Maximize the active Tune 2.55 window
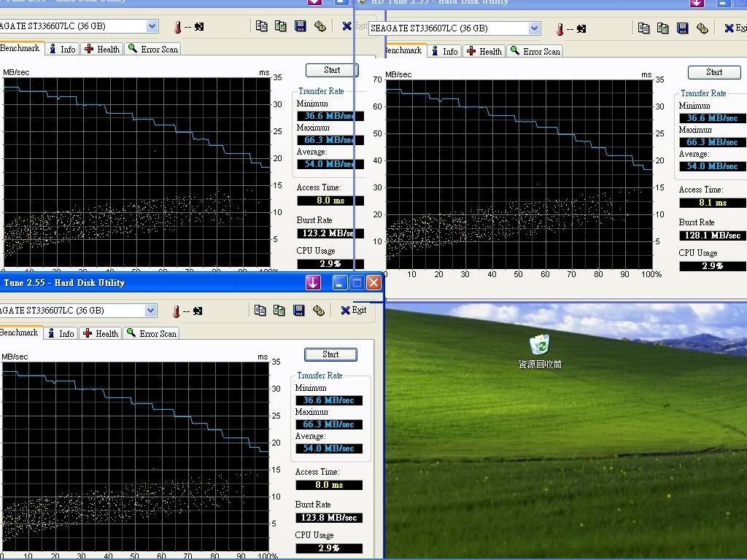Screen dimensions: 747x560 [356, 282]
